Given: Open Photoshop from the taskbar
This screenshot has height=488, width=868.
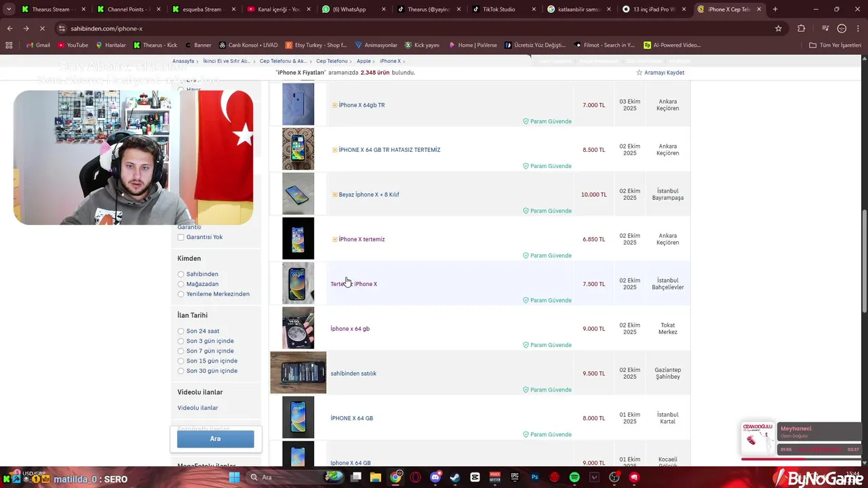Looking at the screenshot, I should (x=534, y=477).
